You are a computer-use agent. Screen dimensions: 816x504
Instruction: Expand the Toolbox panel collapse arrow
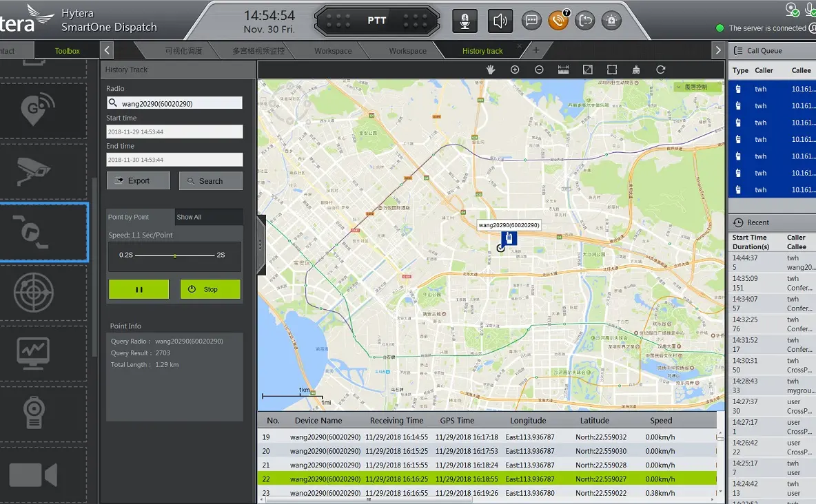[x=108, y=50]
